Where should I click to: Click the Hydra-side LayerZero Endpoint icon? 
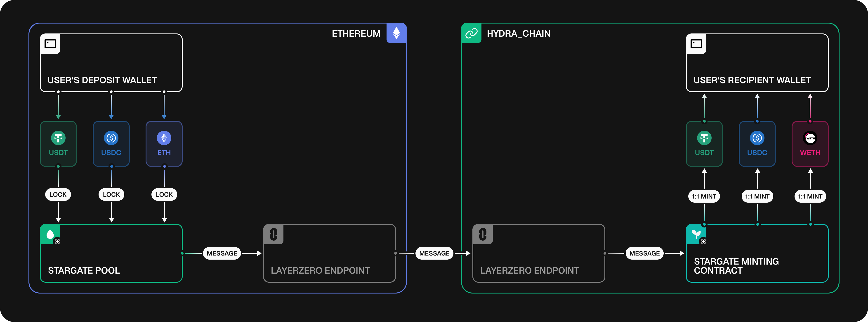tap(483, 234)
